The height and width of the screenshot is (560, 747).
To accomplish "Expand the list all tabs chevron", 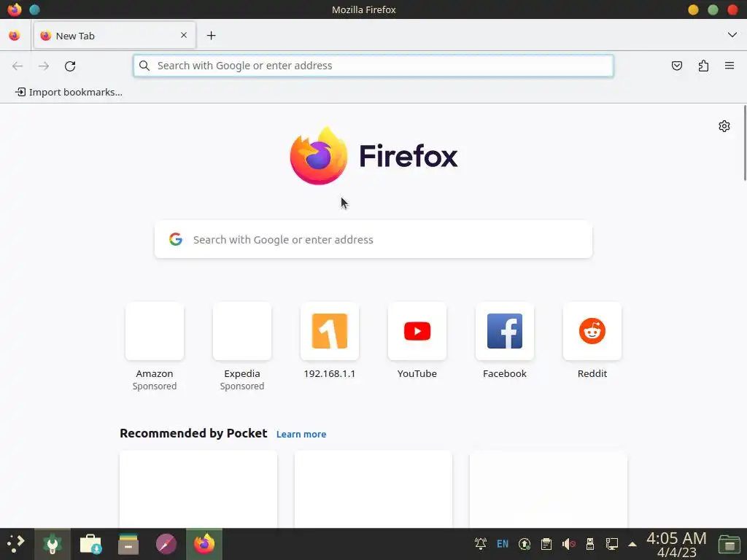I will [732, 35].
